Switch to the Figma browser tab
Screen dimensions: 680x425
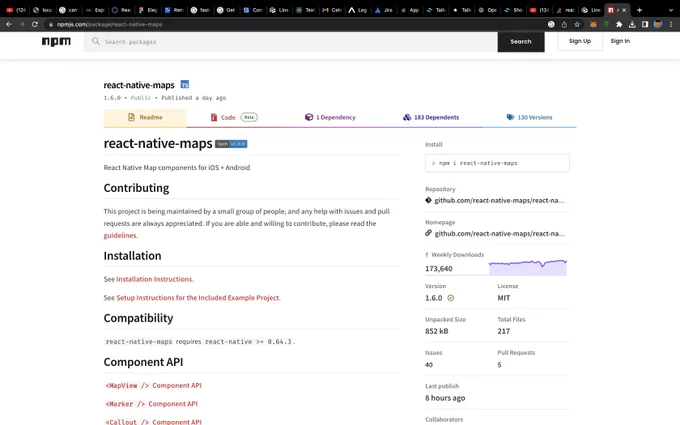coord(147,10)
